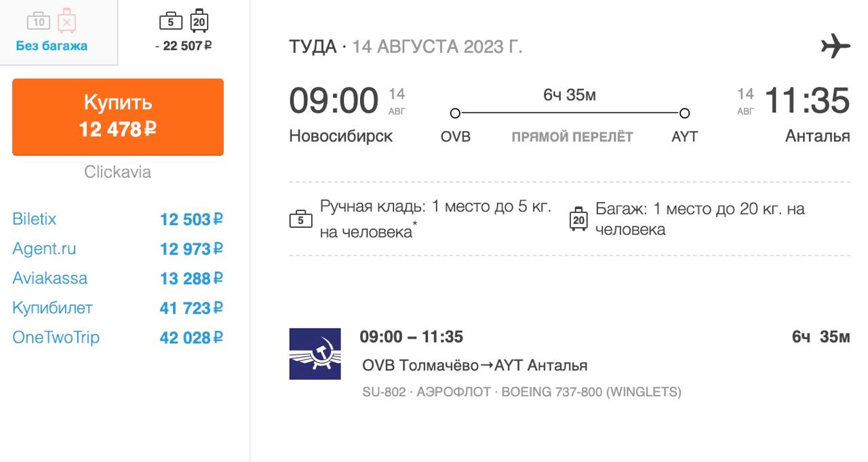Click the Clickavia seller label
The image size is (868, 462).
pyautogui.click(x=117, y=172)
